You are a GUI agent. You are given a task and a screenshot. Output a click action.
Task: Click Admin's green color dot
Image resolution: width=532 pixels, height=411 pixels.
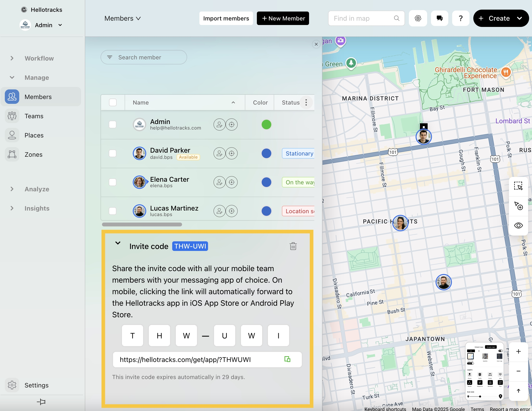[x=266, y=125]
